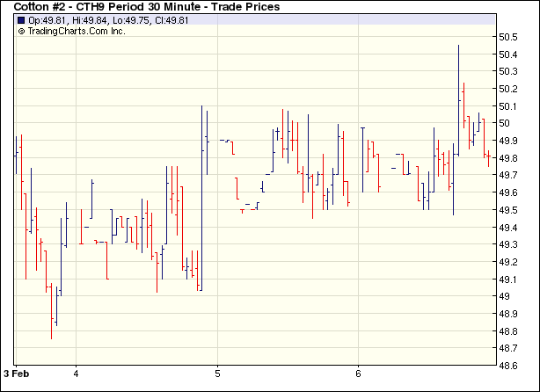540x392 pixels.
Task: Click the 48.6 price axis label
Action: (509, 349)
